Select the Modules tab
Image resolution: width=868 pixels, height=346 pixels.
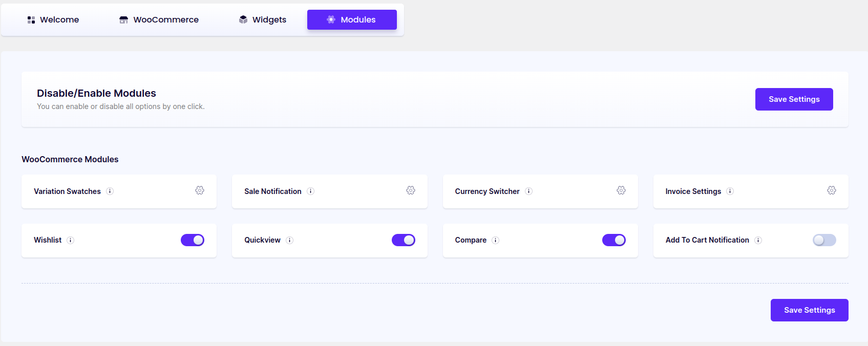352,19
